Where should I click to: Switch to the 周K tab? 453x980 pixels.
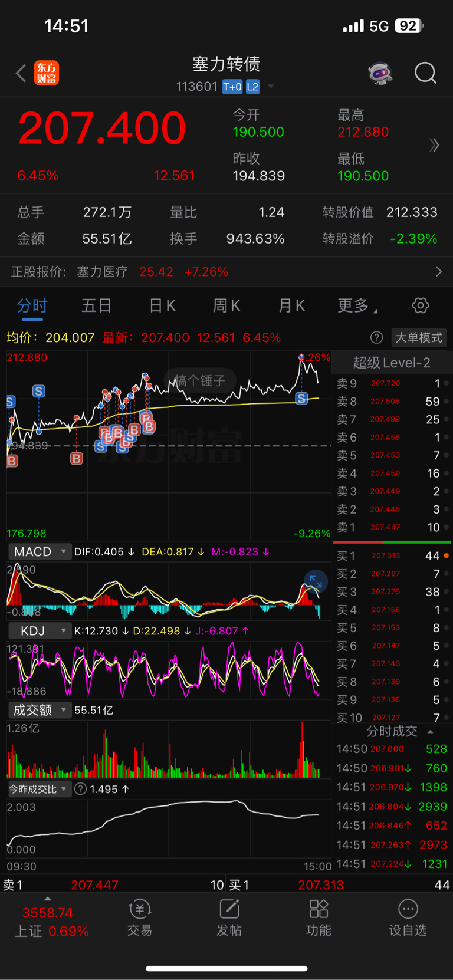pos(226,305)
